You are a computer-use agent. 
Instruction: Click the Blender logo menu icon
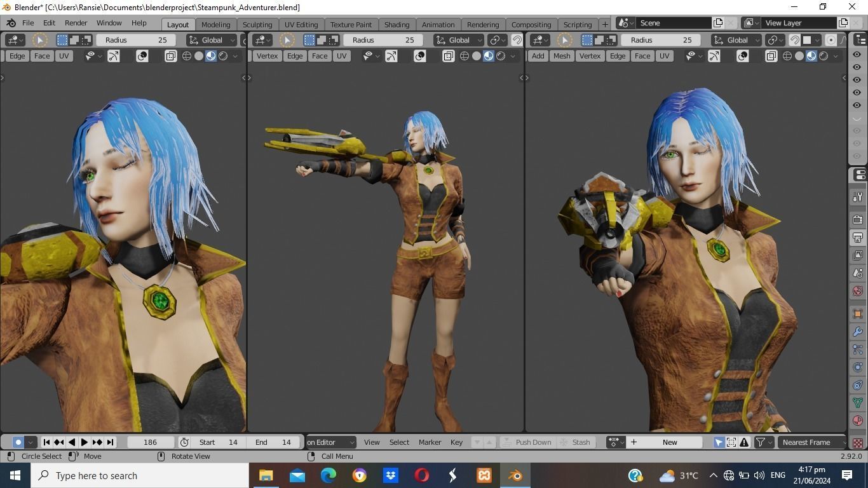(10, 23)
